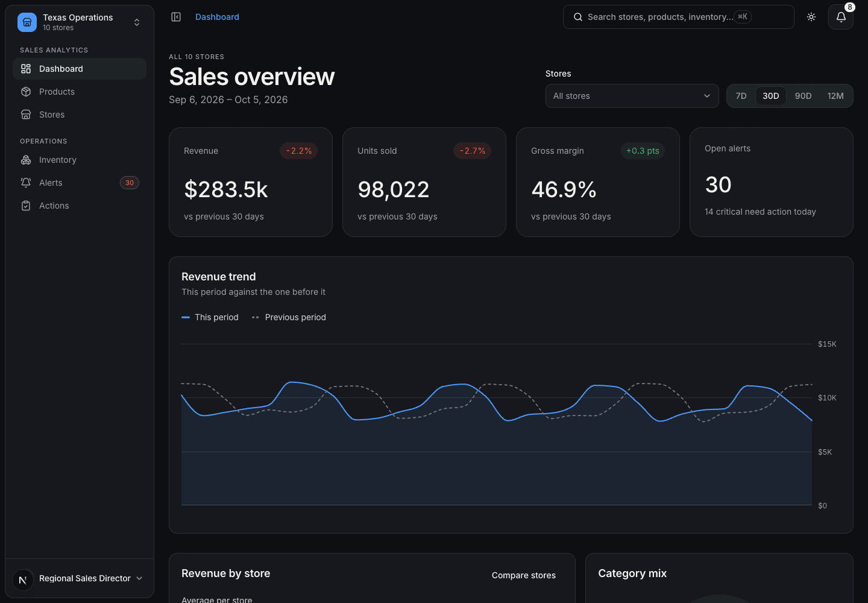This screenshot has height=603, width=868.
Task: Click the Texas Operations store logo icon
Action: pos(27,22)
